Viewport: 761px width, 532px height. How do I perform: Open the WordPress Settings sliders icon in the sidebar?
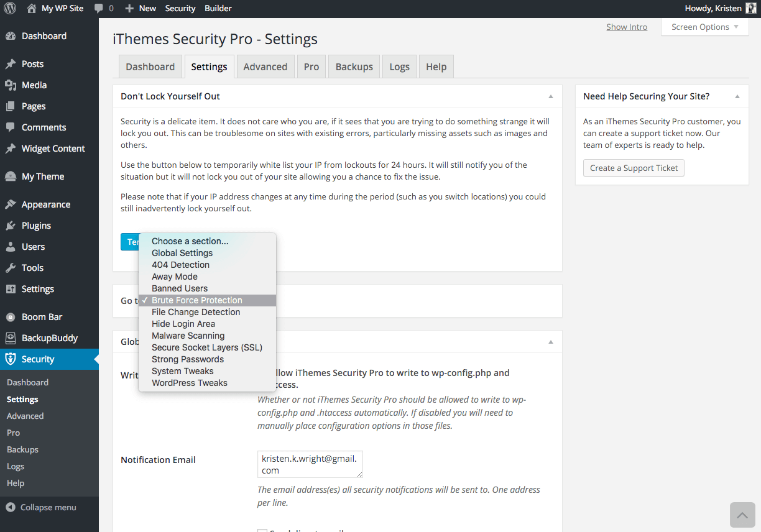point(11,289)
